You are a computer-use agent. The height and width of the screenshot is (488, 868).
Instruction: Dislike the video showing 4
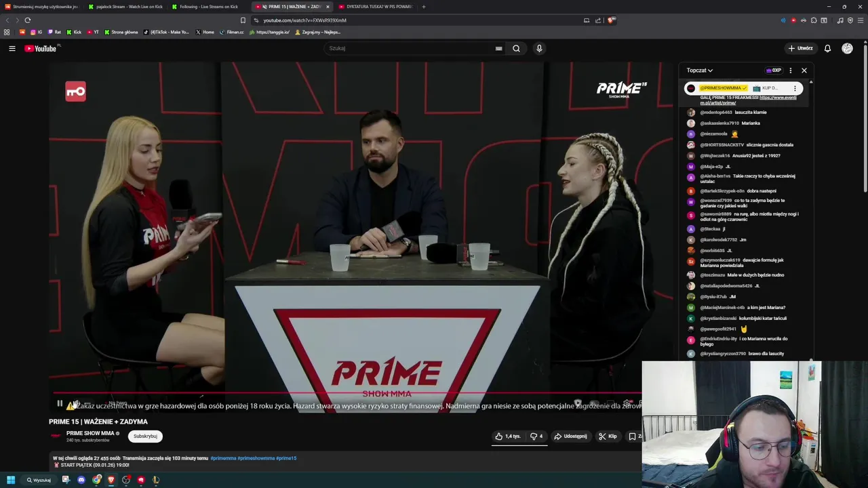point(536,436)
